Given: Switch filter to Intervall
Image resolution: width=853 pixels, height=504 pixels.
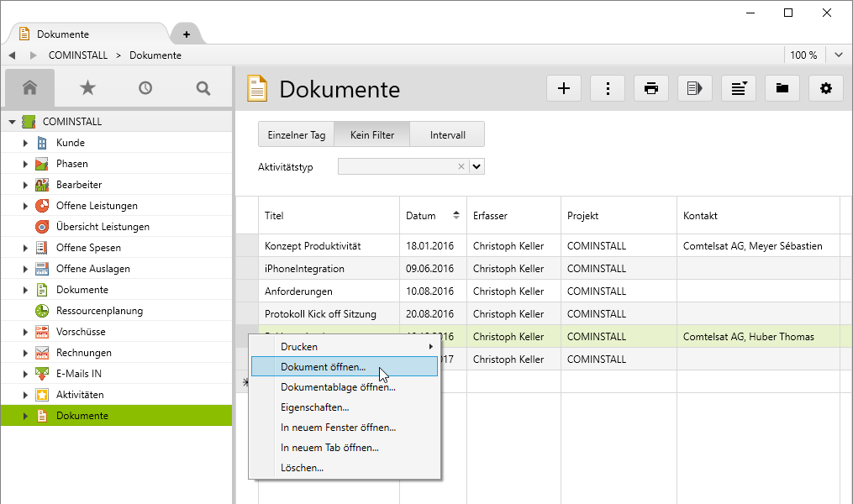Looking at the screenshot, I should [x=447, y=134].
